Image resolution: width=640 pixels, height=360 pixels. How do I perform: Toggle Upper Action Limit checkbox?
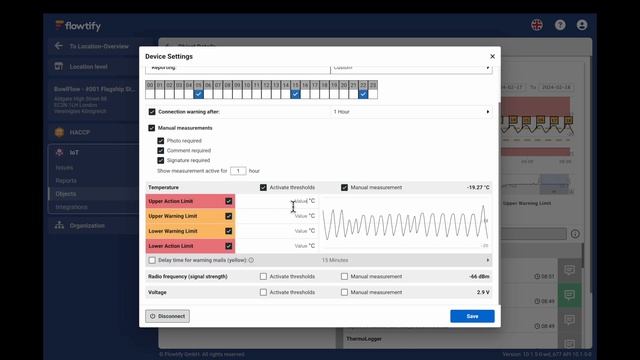tap(229, 201)
